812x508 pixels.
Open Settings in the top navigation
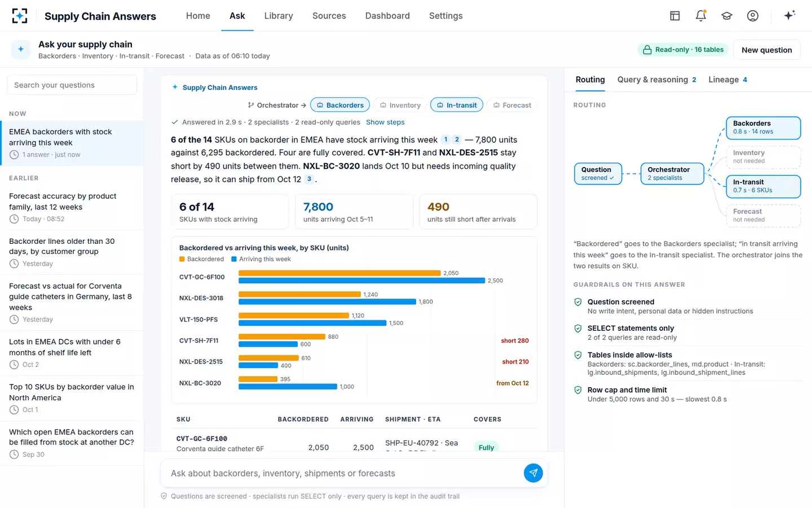445,16
